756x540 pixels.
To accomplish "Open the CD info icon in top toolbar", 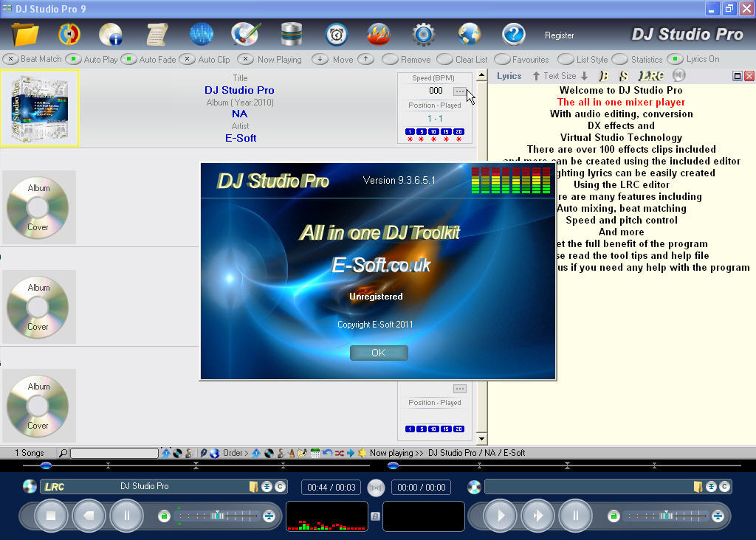I will (111, 34).
